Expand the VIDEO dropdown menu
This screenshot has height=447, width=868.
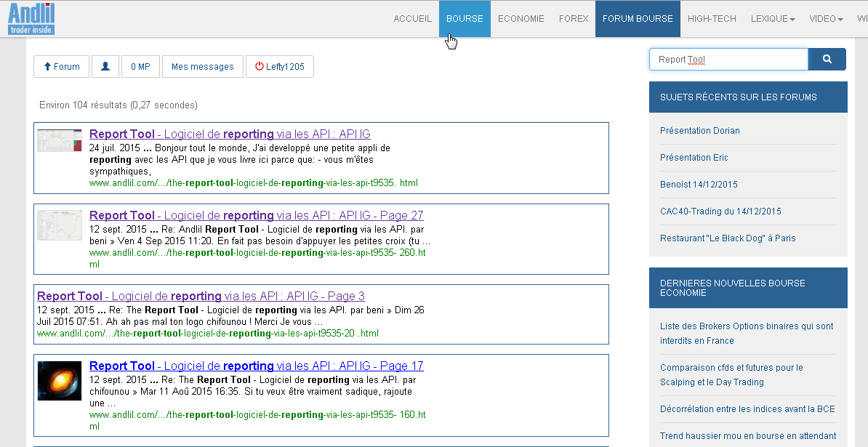pyautogui.click(x=826, y=19)
